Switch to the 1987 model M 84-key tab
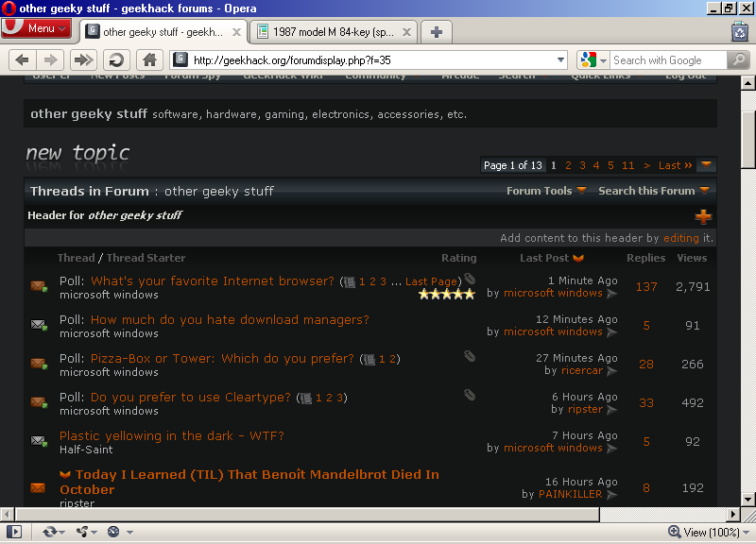The image size is (756, 544). [x=335, y=31]
